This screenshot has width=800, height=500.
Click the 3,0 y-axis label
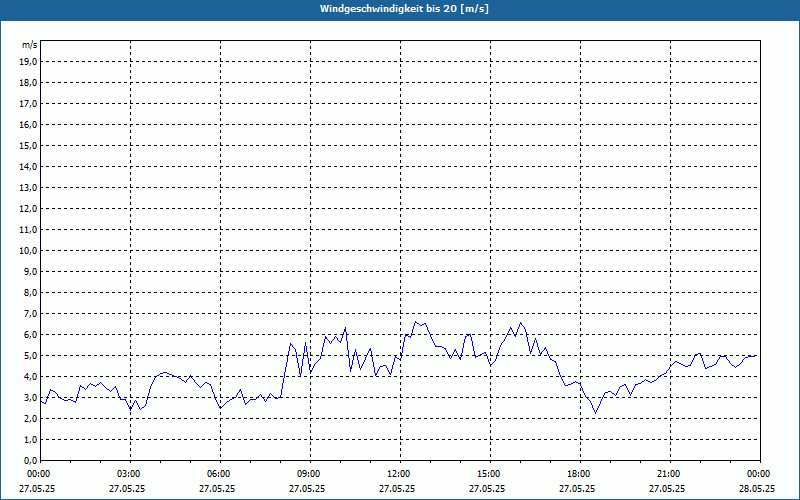[x=30, y=397]
